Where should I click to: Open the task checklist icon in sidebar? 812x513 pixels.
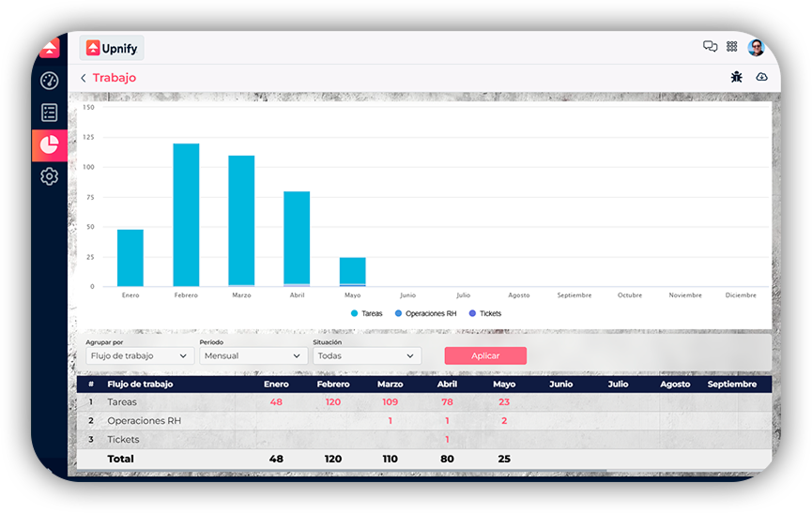pos(50,113)
